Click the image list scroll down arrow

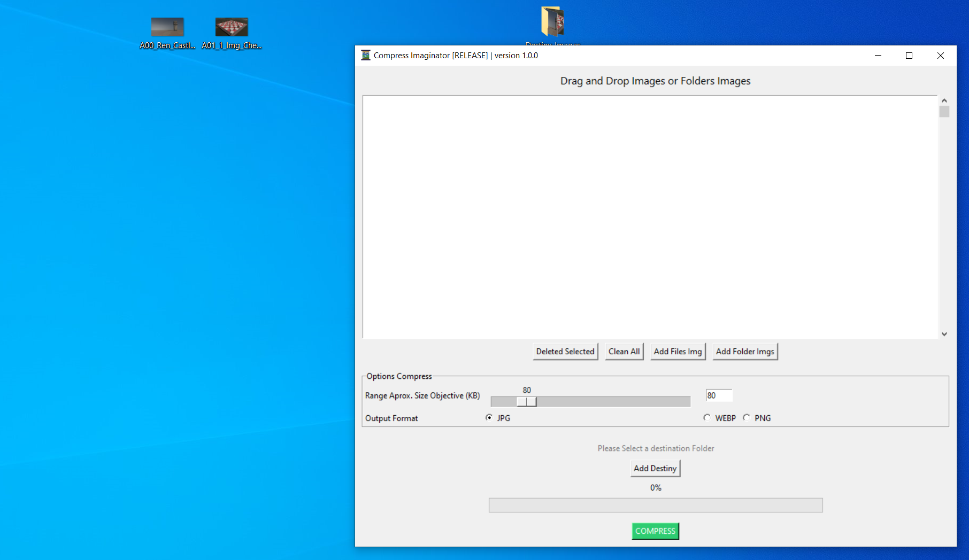coord(944,334)
